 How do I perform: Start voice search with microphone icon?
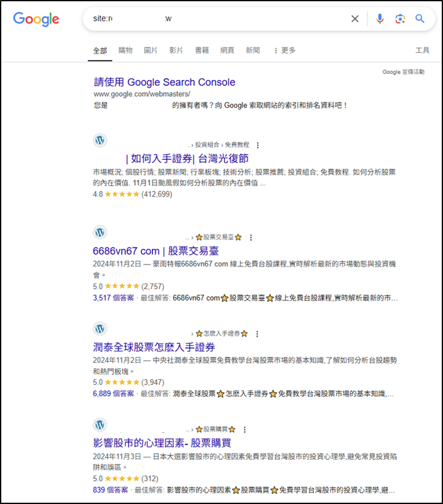pyautogui.click(x=379, y=19)
